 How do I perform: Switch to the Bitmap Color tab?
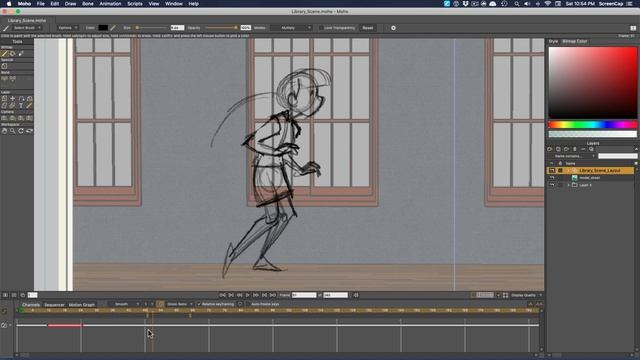[575, 41]
